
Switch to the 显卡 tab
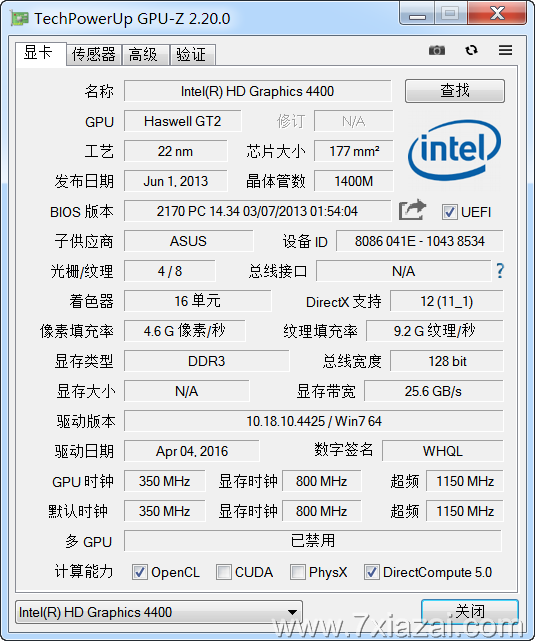click(41, 53)
